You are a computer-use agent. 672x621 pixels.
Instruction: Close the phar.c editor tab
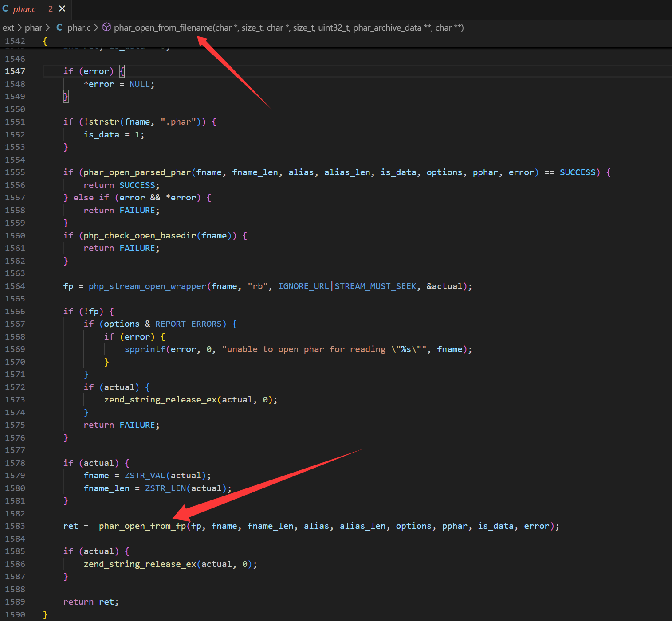pos(62,8)
